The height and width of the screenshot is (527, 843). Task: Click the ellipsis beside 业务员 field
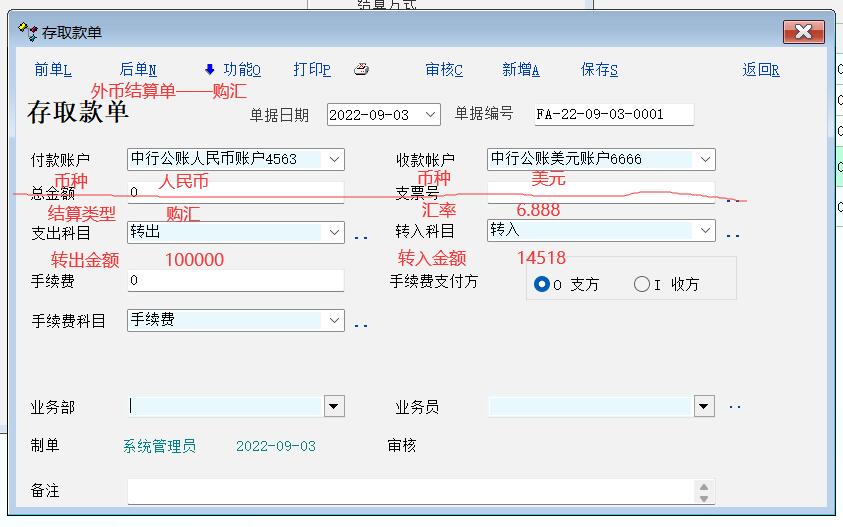735,407
